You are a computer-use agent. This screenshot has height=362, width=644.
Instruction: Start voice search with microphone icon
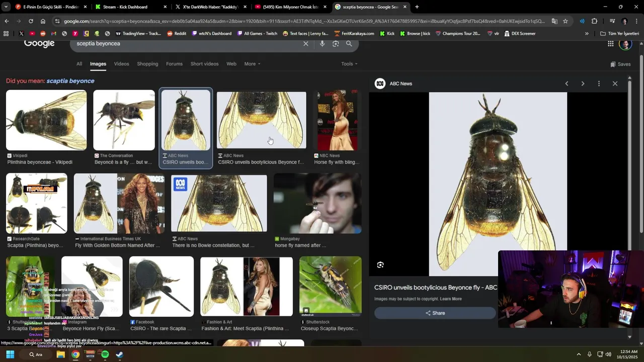coord(322,44)
